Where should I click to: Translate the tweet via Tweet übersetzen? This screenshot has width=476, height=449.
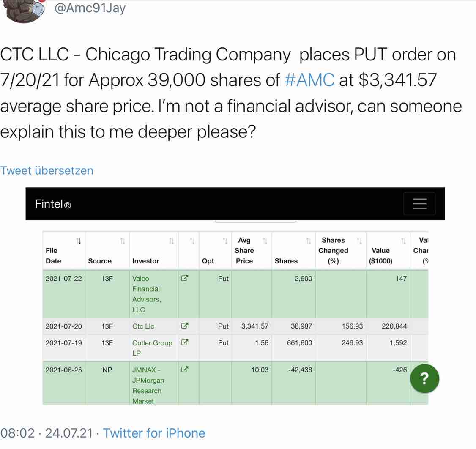47,170
